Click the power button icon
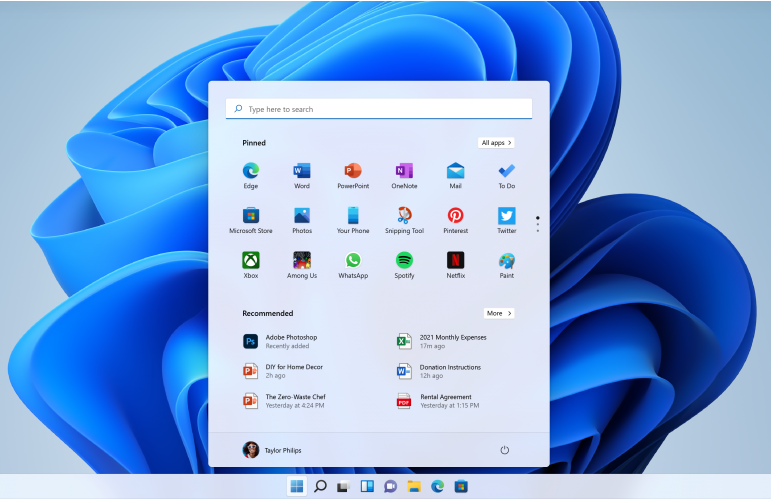This screenshot has width=771, height=501. point(504,450)
